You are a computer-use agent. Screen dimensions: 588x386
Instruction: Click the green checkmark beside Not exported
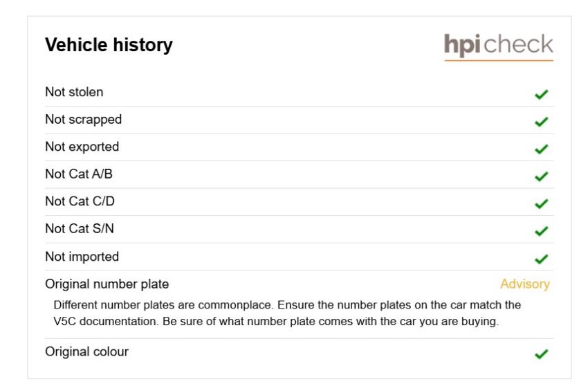click(541, 149)
